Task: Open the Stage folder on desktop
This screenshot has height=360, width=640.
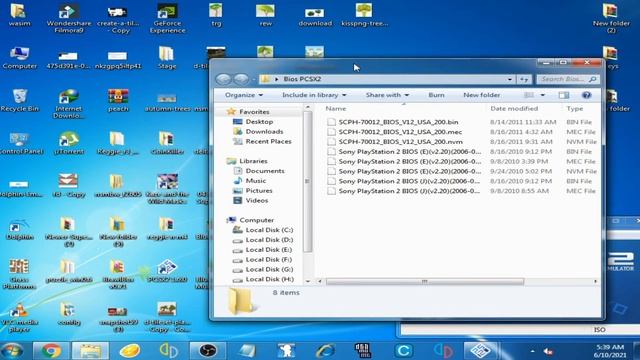Action: pos(167,58)
